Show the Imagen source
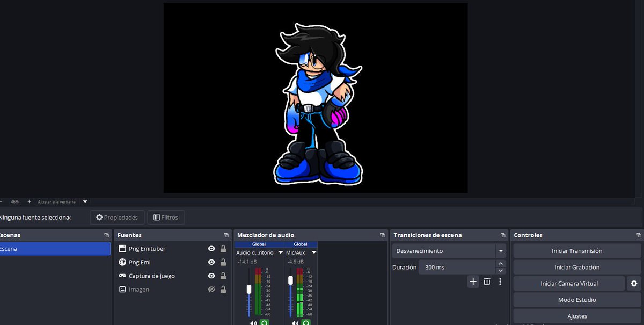Screen dimensions: 644x325 [211, 290]
